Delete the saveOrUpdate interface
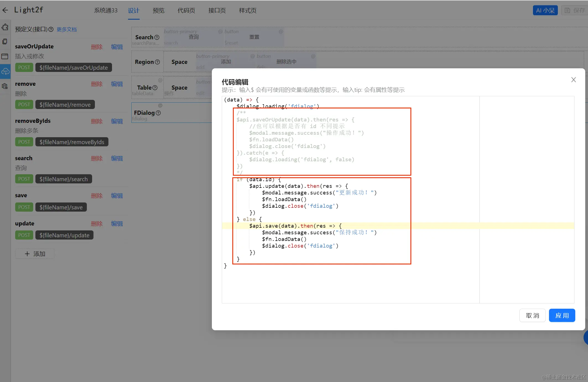This screenshot has height=382, width=588. coord(97,47)
